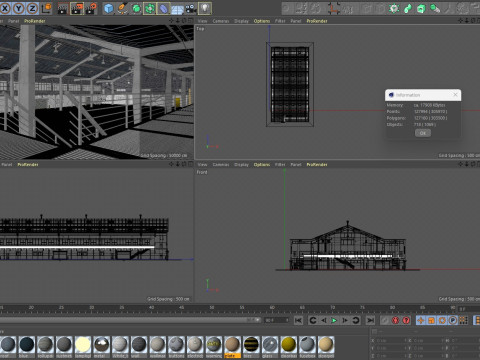Screen dimensions: 480x360
Task: Open the Cameras menu in the Top viewport
Action: (x=221, y=21)
